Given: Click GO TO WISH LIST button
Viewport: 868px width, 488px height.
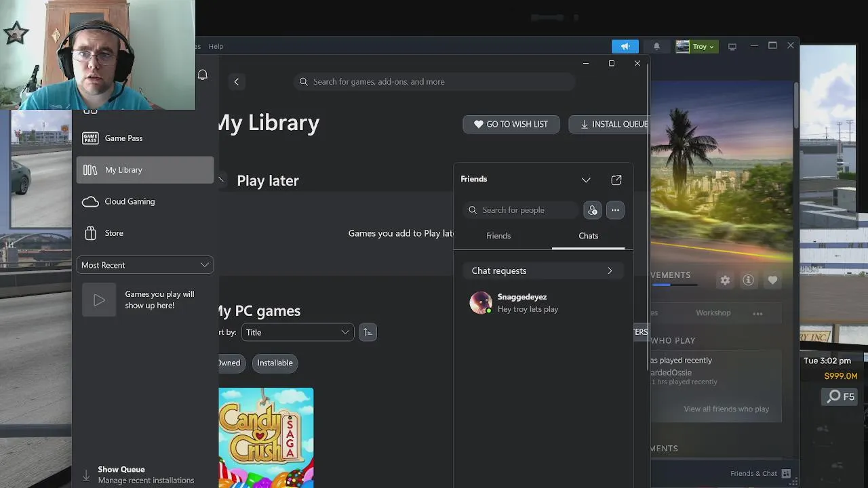Looking at the screenshot, I should tap(511, 124).
